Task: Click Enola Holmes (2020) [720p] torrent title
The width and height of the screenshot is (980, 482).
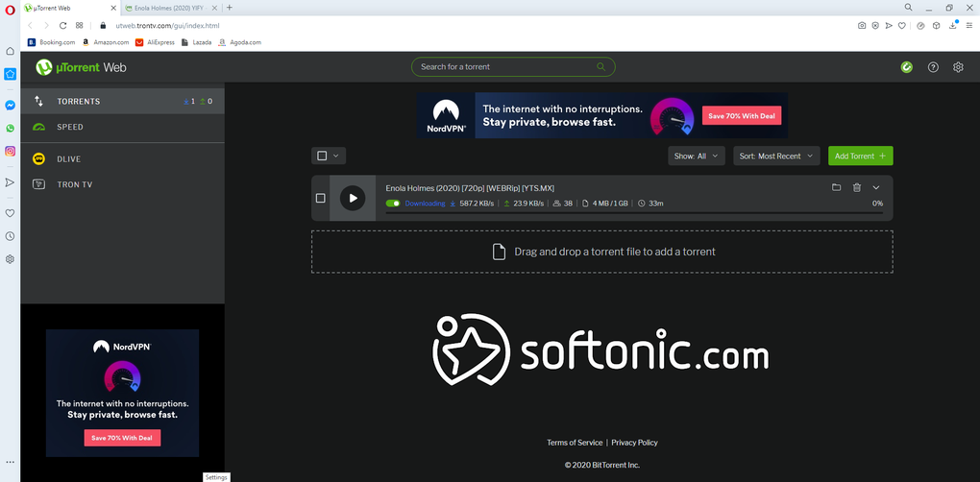Action: click(470, 188)
